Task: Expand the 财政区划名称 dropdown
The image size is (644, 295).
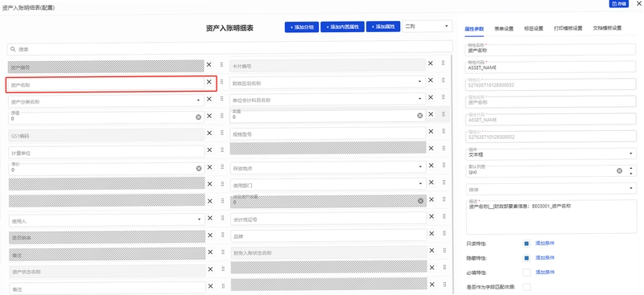Action: tap(419, 82)
